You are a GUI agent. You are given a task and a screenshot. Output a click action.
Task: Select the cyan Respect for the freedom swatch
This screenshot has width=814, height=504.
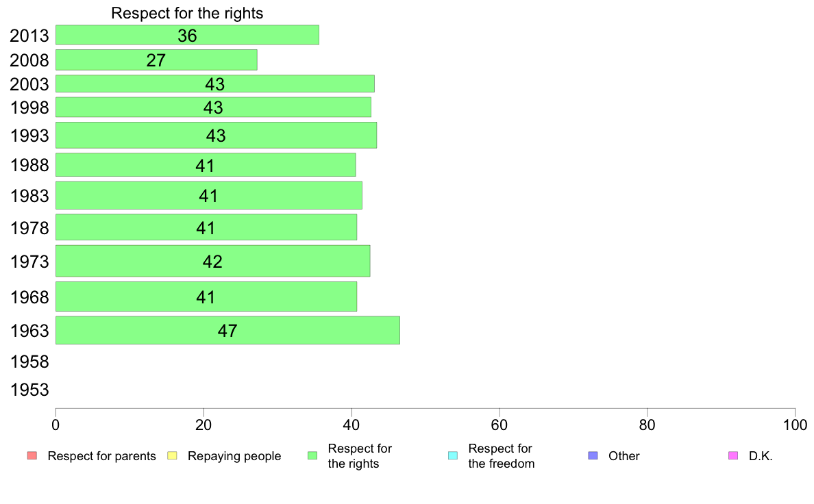click(453, 456)
